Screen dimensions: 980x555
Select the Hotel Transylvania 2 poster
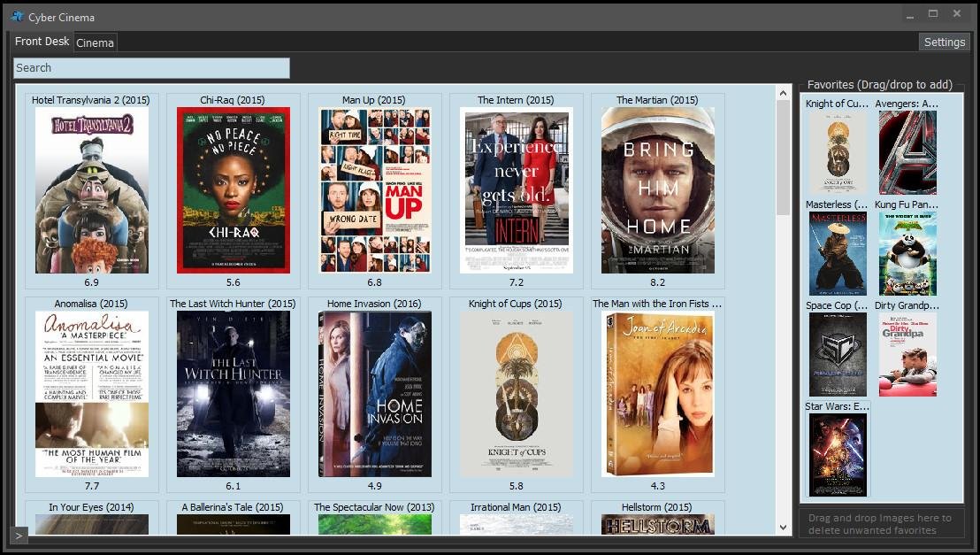[x=92, y=190]
